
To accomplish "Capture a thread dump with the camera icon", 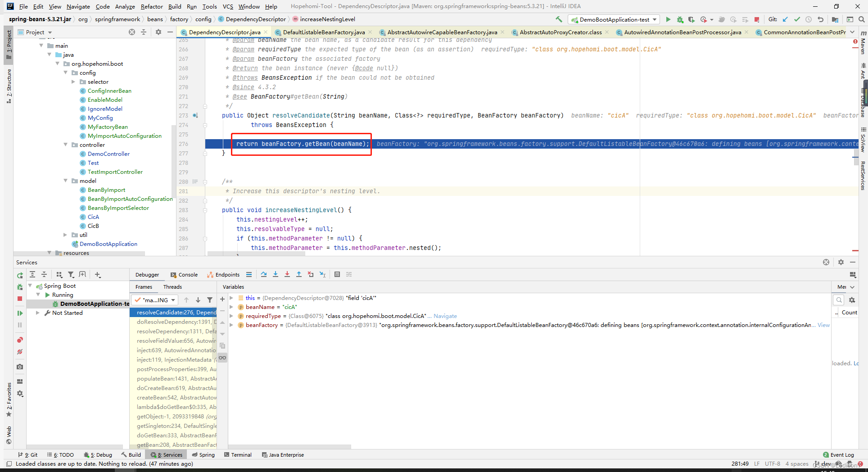I will [20, 367].
